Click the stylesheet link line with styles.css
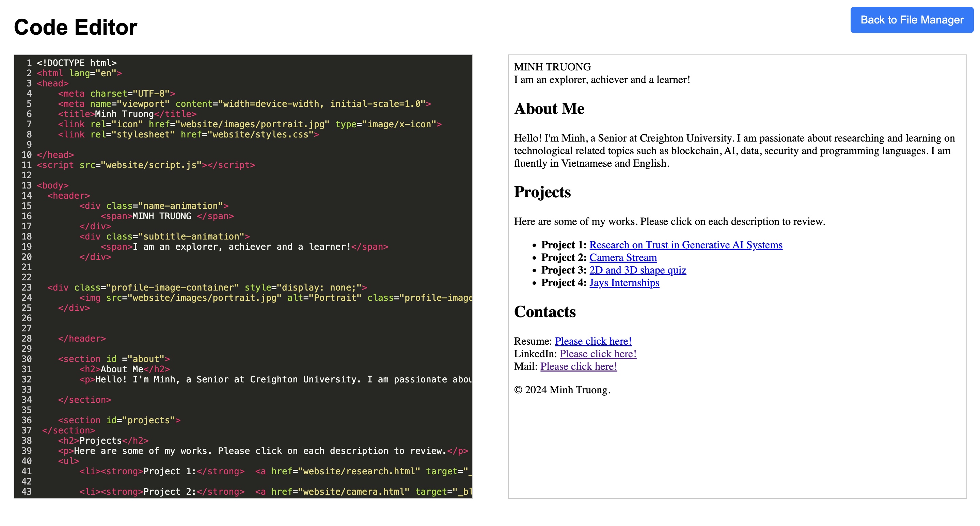 [188, 134]
